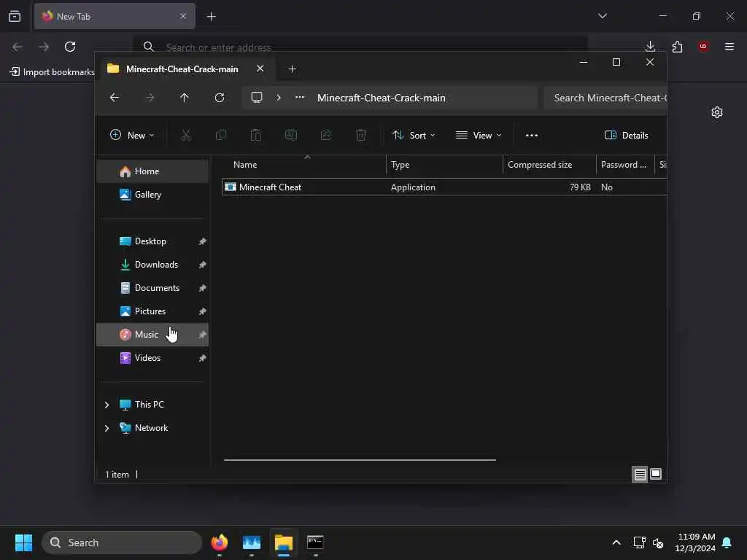747x560 pixels.
Task: Toggle the Details pane
Action: point(626,135)
